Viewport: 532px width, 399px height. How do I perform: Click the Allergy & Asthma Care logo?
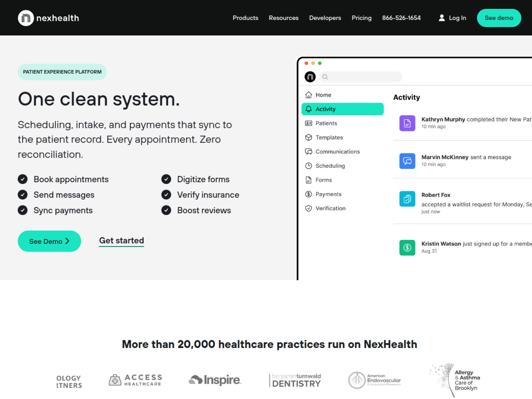coord(454,380)
